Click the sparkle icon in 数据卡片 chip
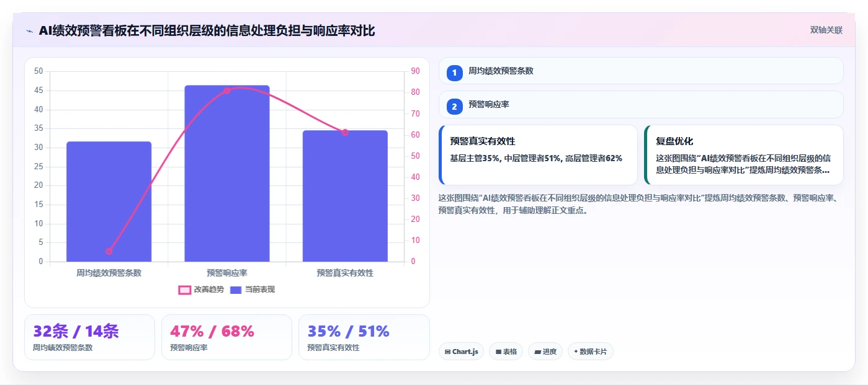The image size is (868, 385). [576, 352]
